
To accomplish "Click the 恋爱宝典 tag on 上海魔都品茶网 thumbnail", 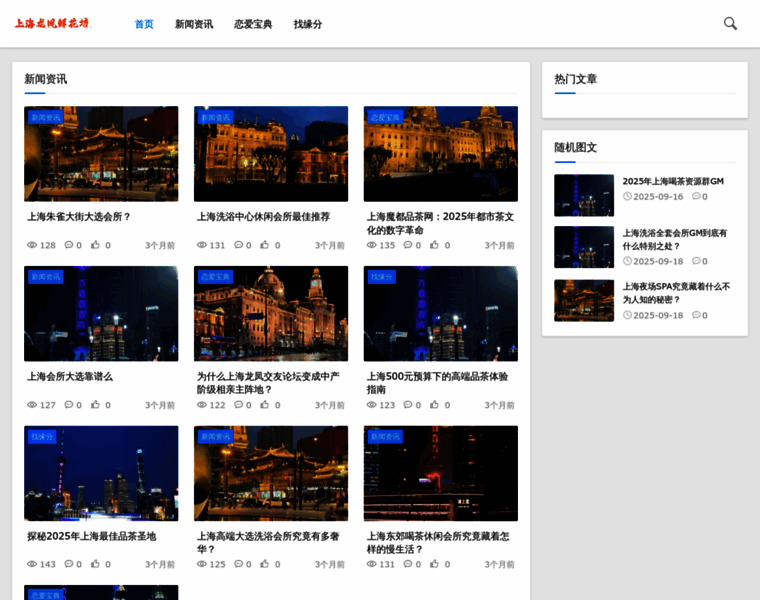I will click(384, 117).
